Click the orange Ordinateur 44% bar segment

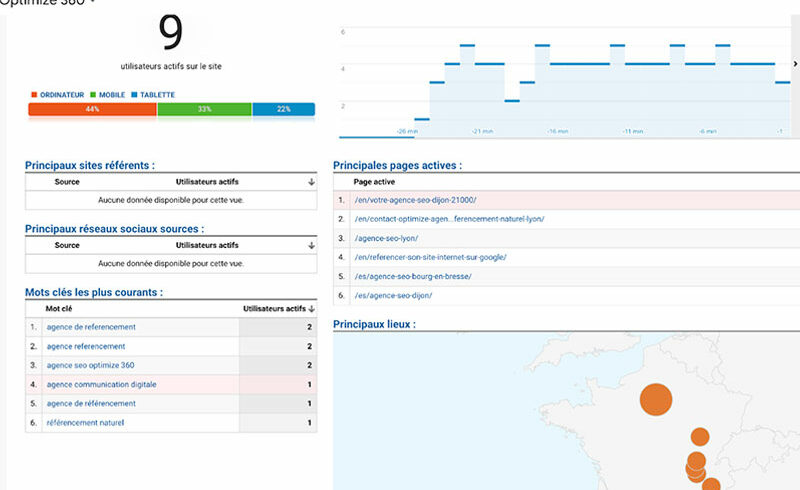point(92,109)
